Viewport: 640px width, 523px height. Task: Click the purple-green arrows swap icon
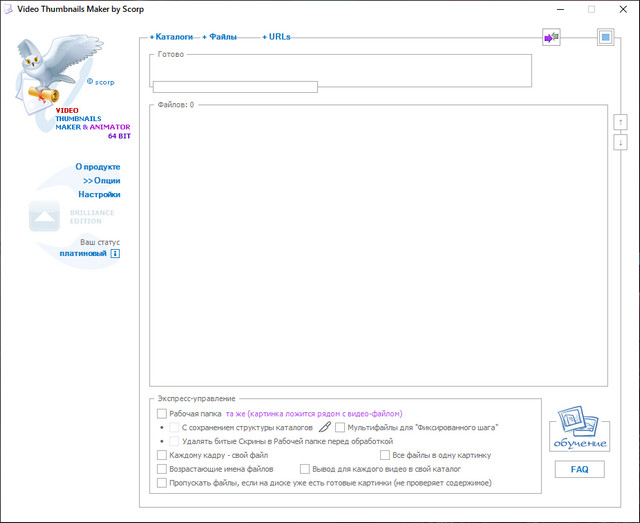pos(551,37)
